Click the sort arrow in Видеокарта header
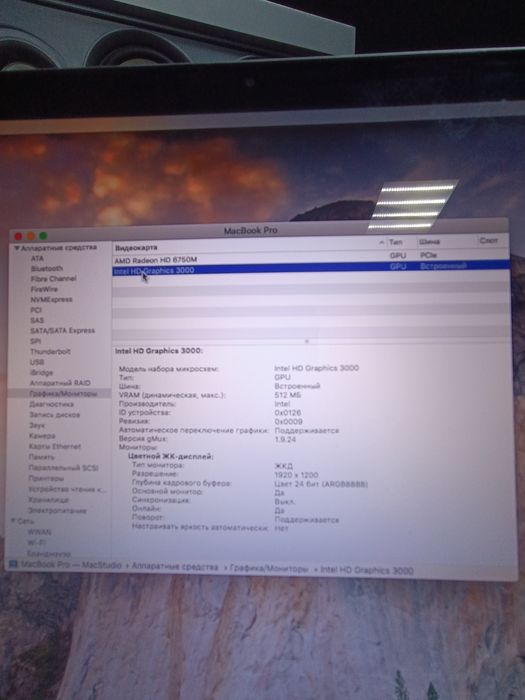Viewport: 525px width, 700px height. [x=382, y=243]
